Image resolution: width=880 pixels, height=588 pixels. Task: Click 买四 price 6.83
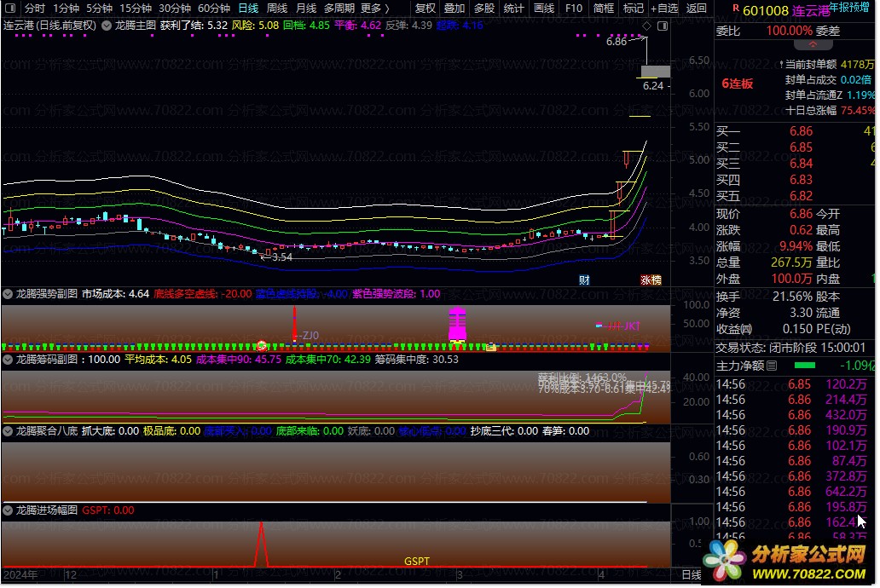pos(801,180)
